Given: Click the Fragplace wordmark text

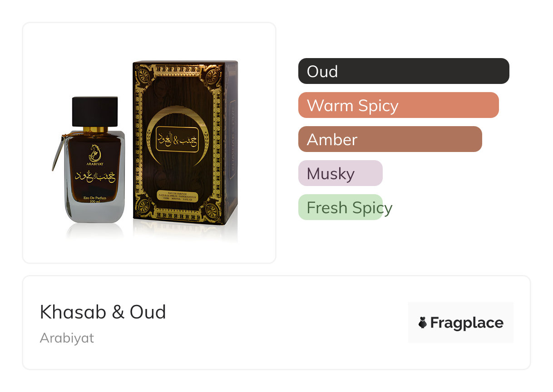Looking at the screenshot, I should coord(466,323).
